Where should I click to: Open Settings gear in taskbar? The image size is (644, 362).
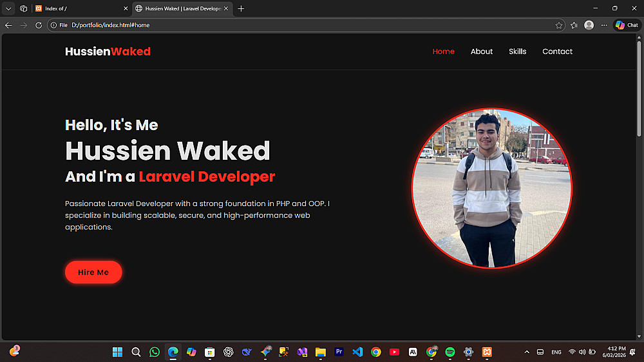[x=468, y=352]
